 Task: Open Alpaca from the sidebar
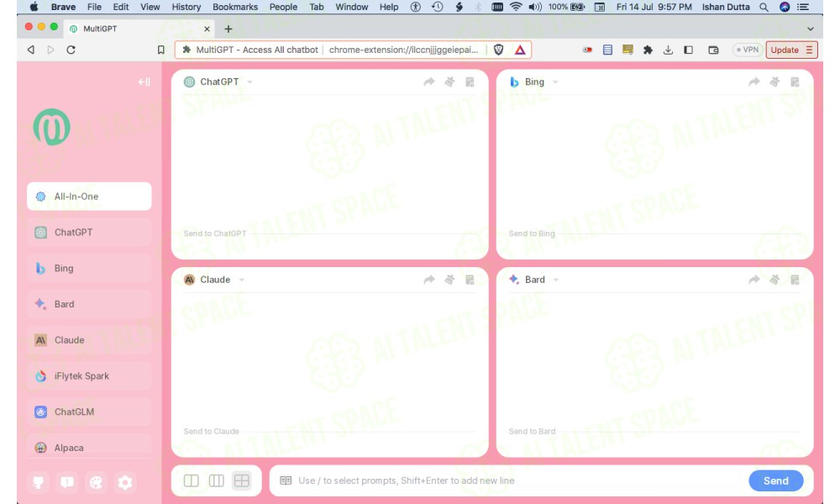pos(89,447)
